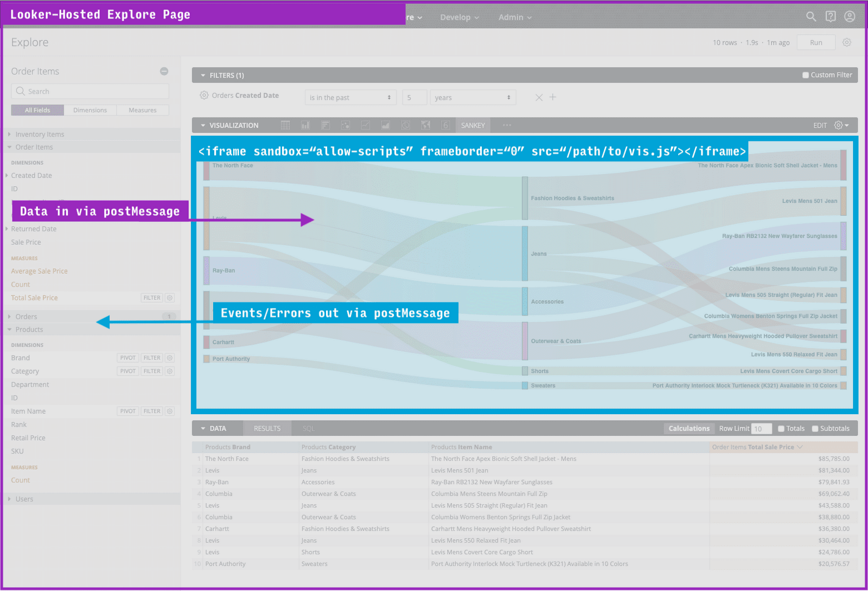The image size is (868, 591).
Task: Click the field search box
Action: (x=90, y=91)
